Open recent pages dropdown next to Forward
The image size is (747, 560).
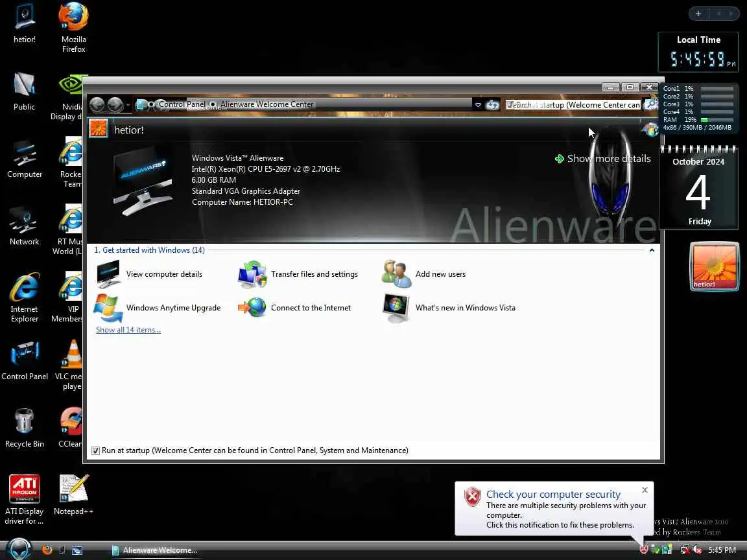click(x=128, y=105)
